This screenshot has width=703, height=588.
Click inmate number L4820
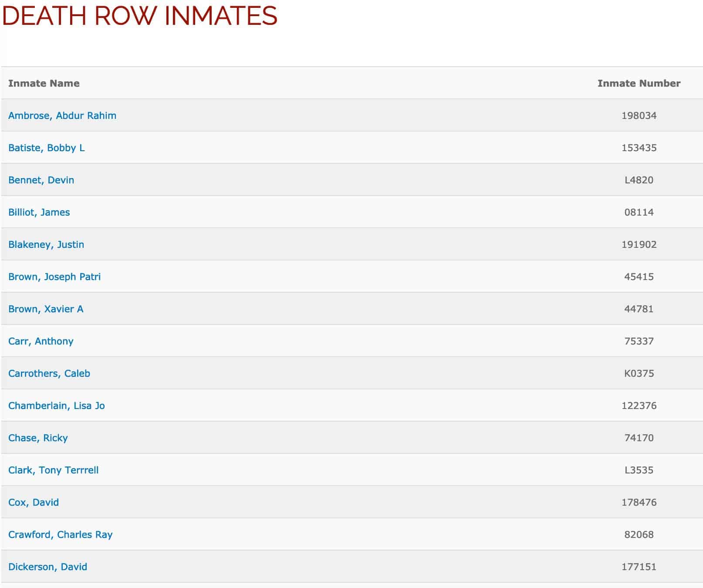tap(639, 180)
